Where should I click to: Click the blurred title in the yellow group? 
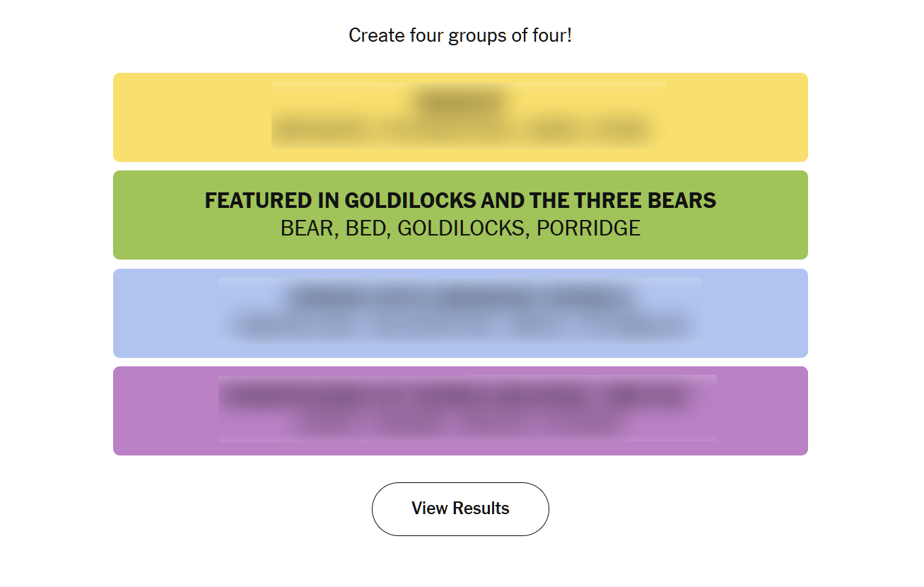tap(461, 101)
